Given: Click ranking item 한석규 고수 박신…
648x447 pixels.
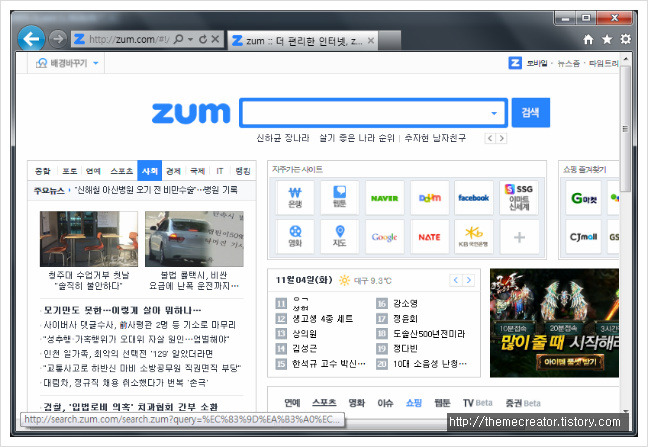Looking at the screenshot, I should tap(329, 364).
